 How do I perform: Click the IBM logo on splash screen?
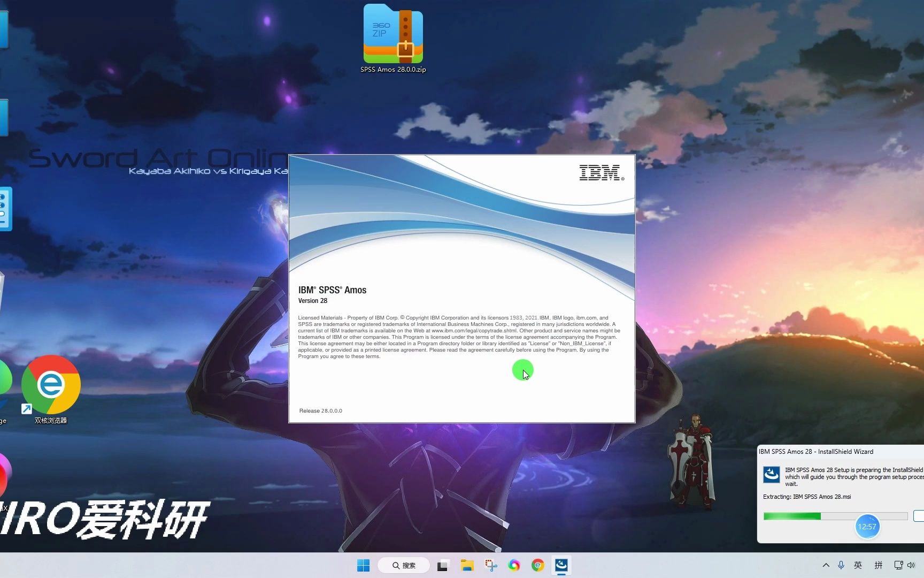[x=602, y=173]
